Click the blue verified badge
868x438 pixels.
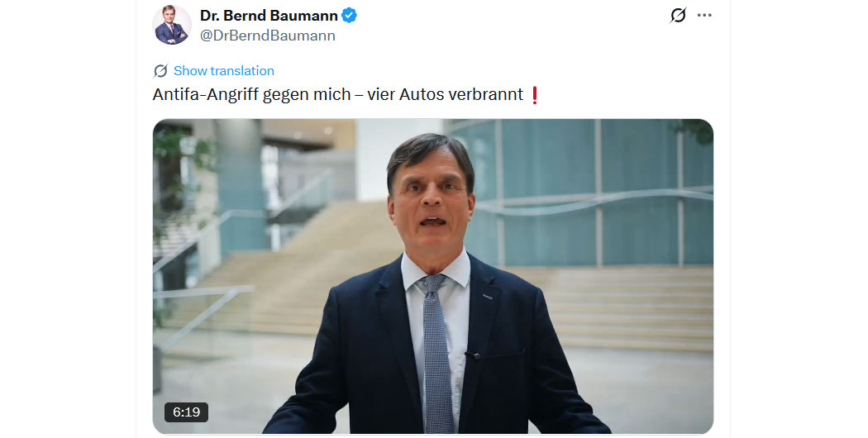pos(349,16)
